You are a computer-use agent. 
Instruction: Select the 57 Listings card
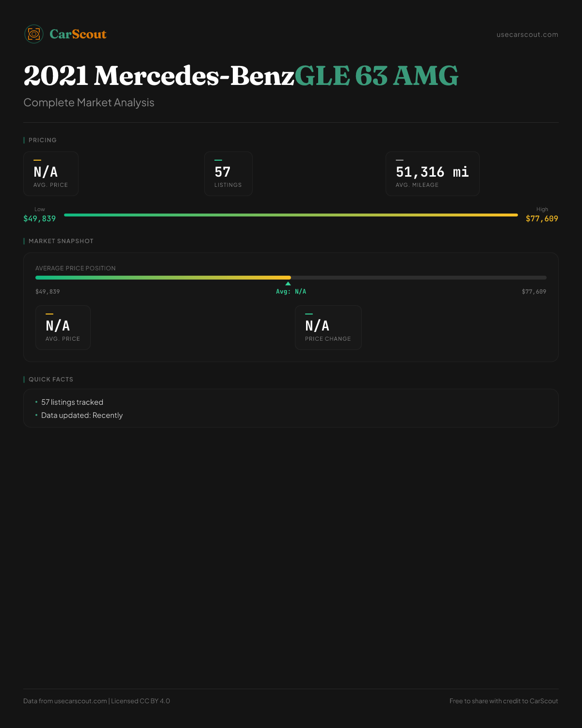click(228, 174)
